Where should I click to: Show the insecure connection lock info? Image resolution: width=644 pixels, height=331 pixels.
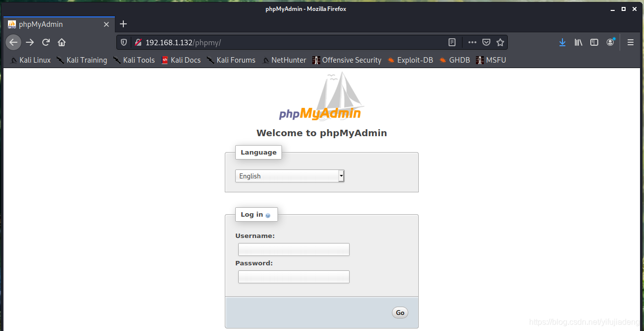tap(138, 42)
